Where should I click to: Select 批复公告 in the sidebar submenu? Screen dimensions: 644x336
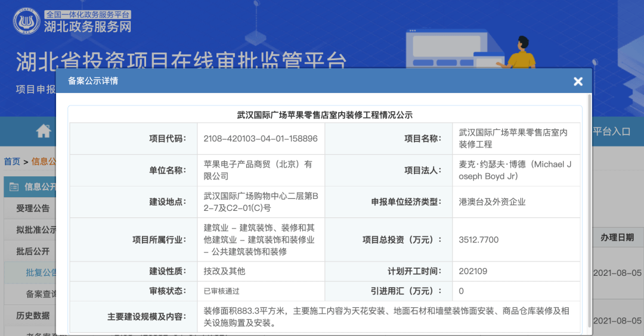point(41,272)
